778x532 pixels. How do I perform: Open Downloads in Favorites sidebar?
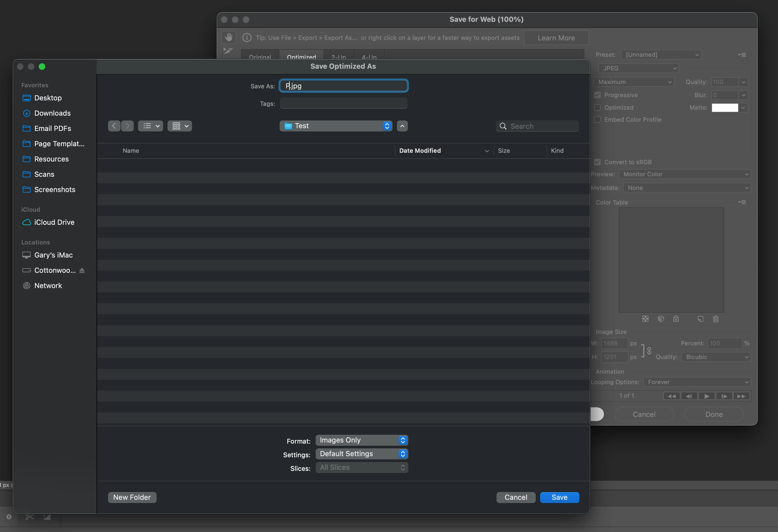[x=52, y=113]
